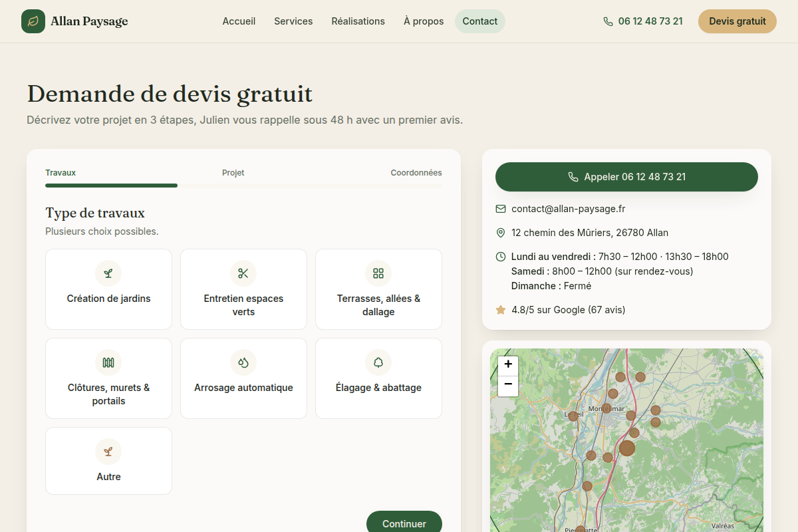Click the droplets icon for Arrosage automatique
This screenshot has height=532, width=798.
pos(243,362)
